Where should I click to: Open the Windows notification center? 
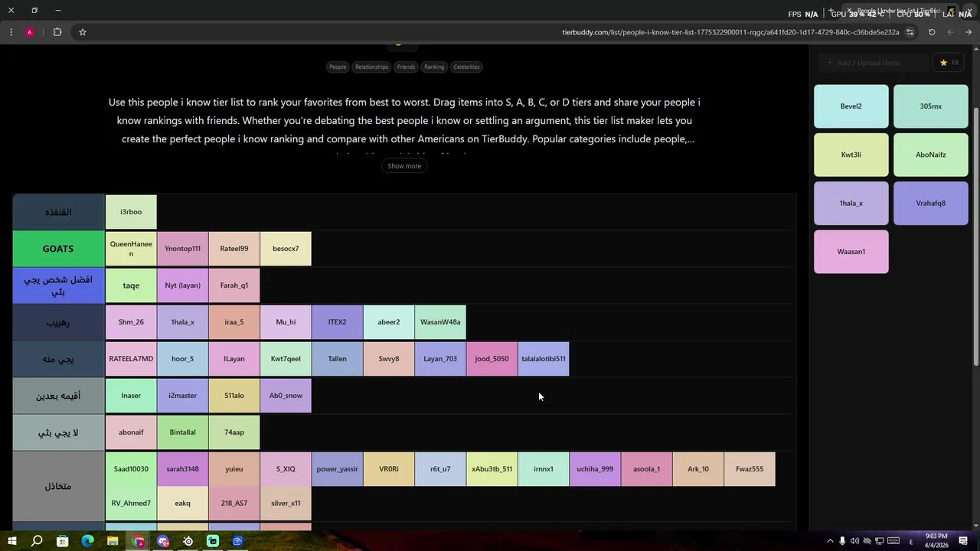click(x=963, y=541)
